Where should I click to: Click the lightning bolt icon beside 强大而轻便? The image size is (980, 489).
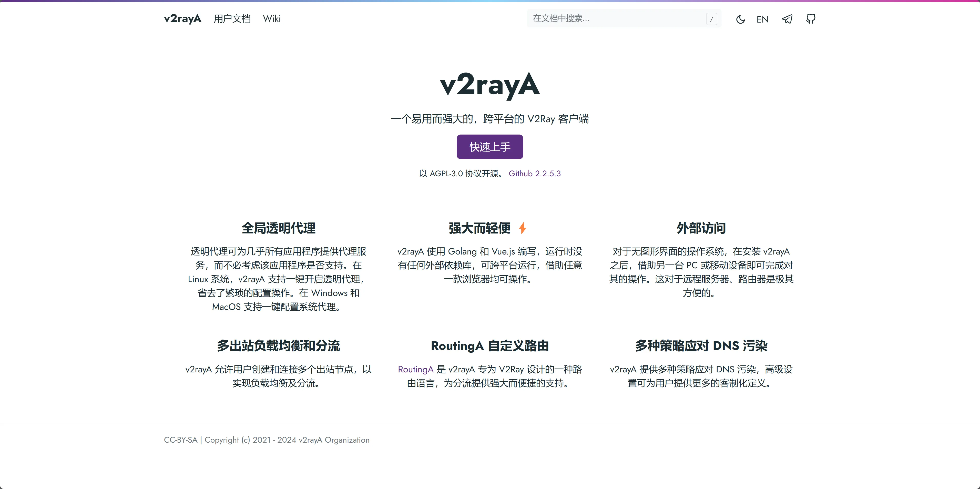(522, 228)
